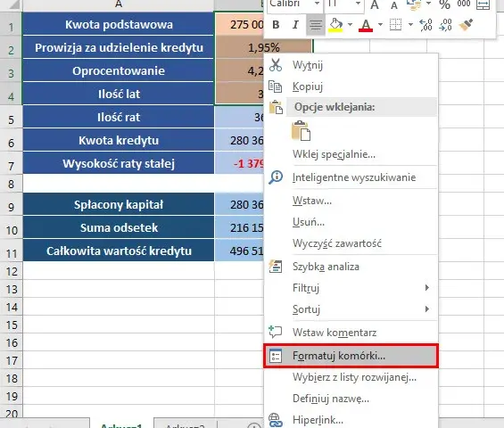The image size is (504, 428).
Task: Apply the yellow fill color bucket
Action: (x=335, y=25)
